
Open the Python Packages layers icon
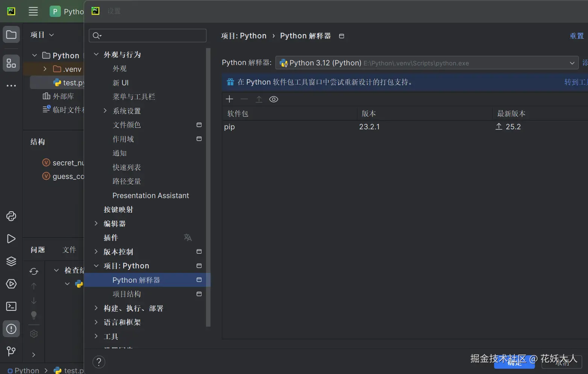[x=11, y=261]
